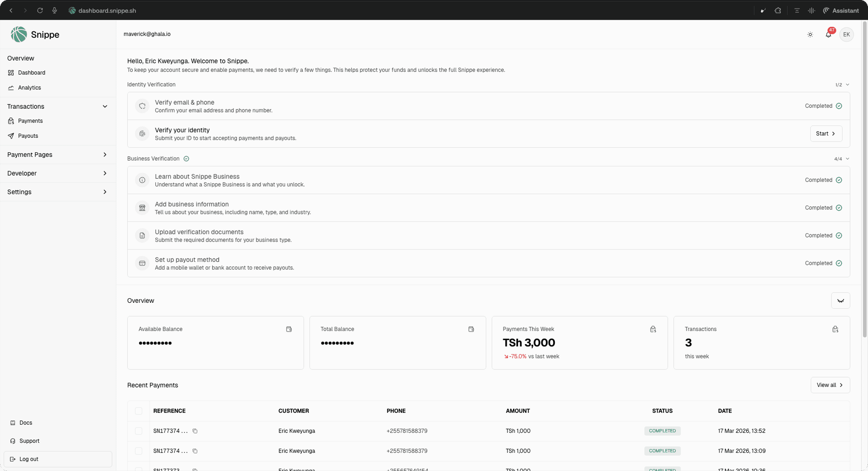868x471 pixels.
Task: Click Start to verify your identity
Action: tap(826, 133)
